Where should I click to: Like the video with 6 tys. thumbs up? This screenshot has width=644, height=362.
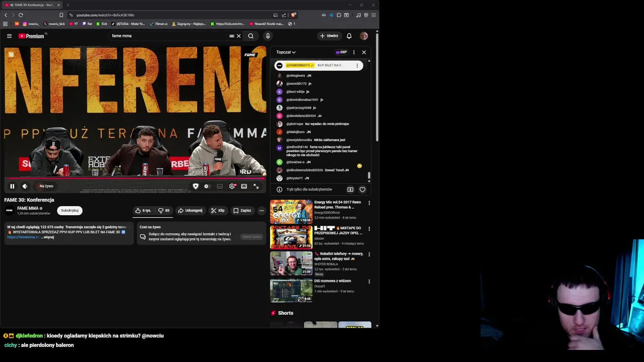(x=143, y=211)
